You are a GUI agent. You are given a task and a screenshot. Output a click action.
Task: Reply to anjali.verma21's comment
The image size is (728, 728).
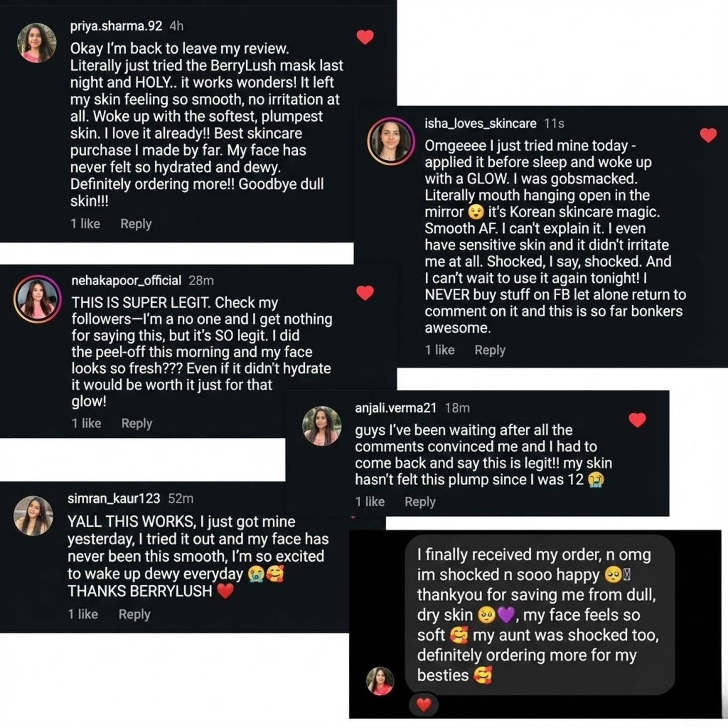point(420,502)
